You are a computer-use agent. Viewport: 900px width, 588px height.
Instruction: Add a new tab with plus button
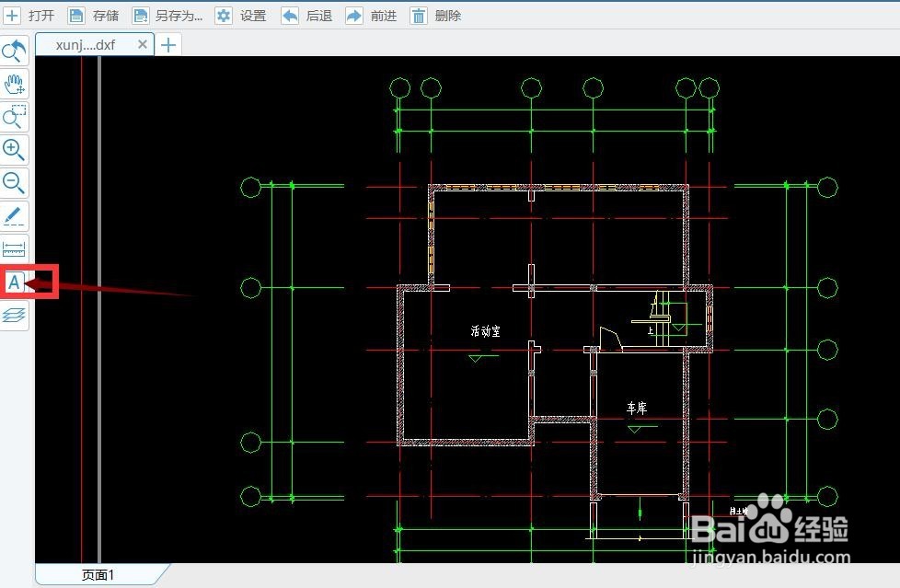[x=168, y=45]
